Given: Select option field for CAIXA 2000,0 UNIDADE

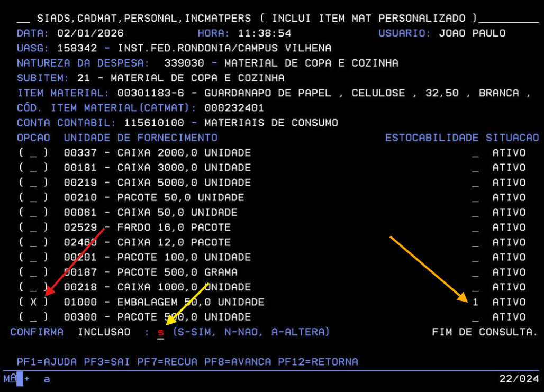Looking at the screenshot, I should tap(33, 153).
